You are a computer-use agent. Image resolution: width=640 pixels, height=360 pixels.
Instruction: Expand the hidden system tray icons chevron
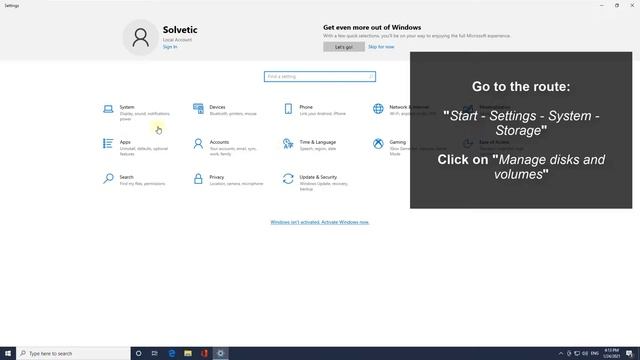561,353
